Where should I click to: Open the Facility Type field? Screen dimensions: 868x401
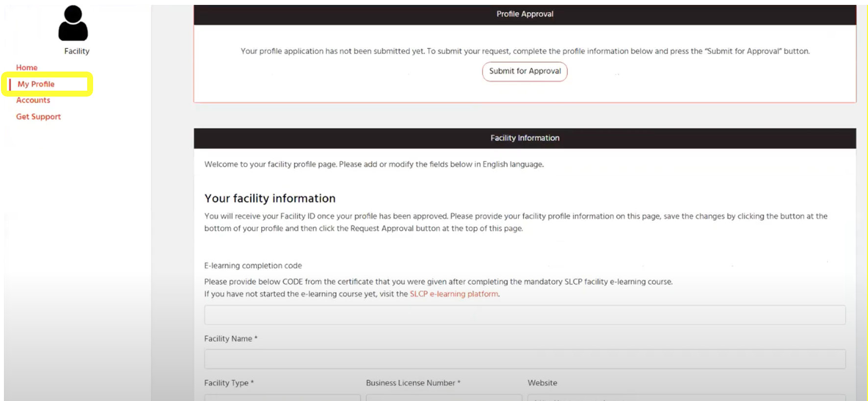pos(282,397)
